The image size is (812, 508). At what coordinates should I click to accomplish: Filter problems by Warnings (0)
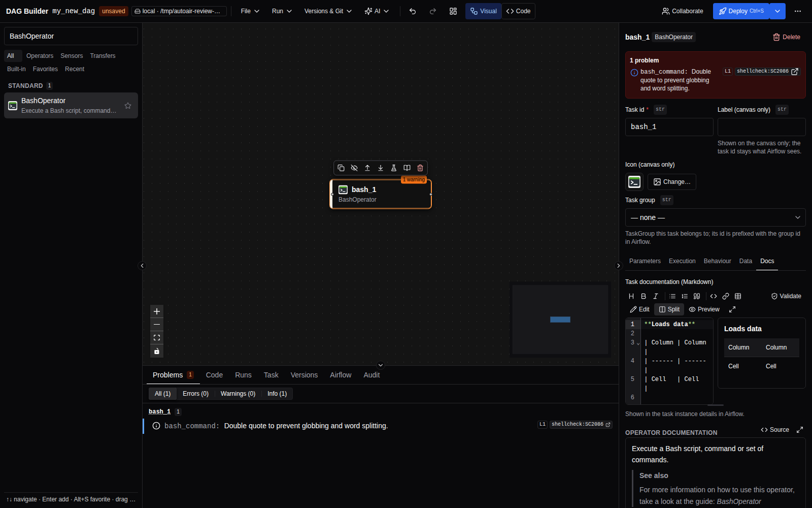tap(238, 394)
